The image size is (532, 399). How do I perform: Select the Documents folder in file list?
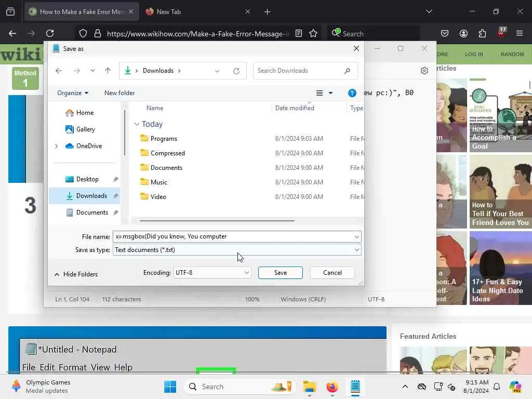coord(166,168)
